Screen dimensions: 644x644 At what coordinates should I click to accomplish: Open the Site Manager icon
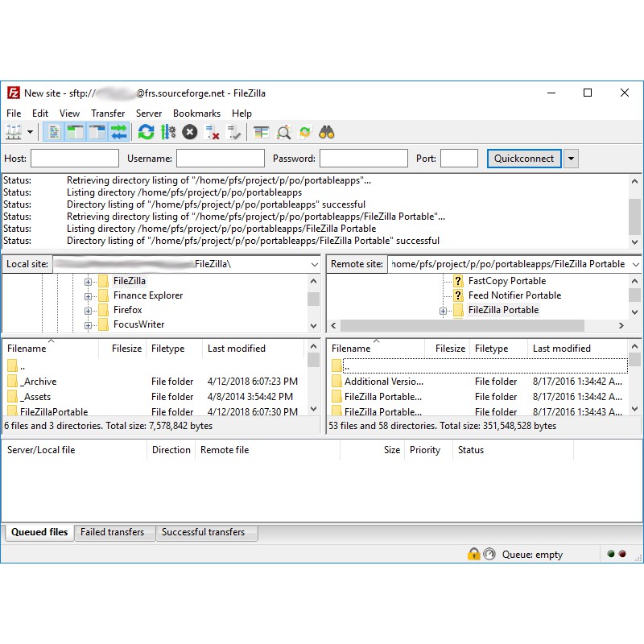click(x=14, y=132)
